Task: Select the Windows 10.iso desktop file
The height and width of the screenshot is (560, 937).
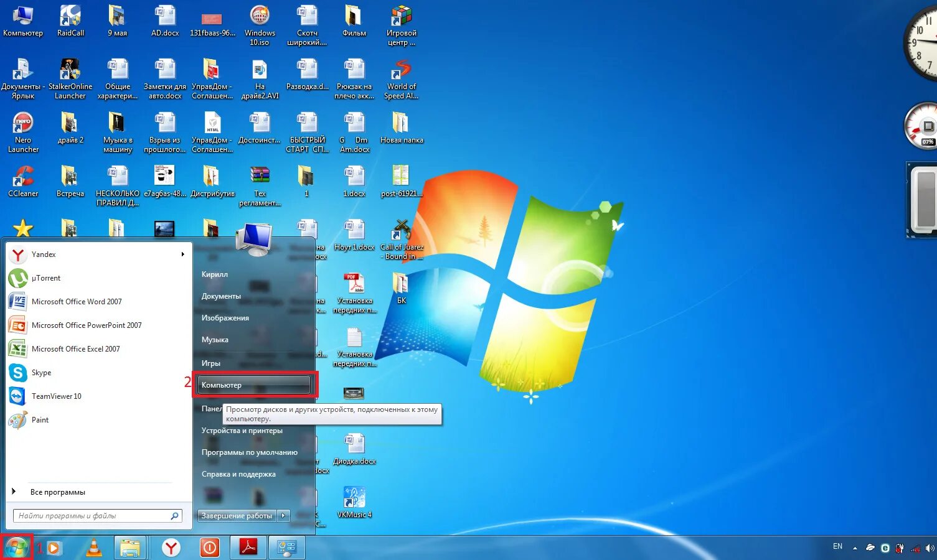Action: pos(260,26)
